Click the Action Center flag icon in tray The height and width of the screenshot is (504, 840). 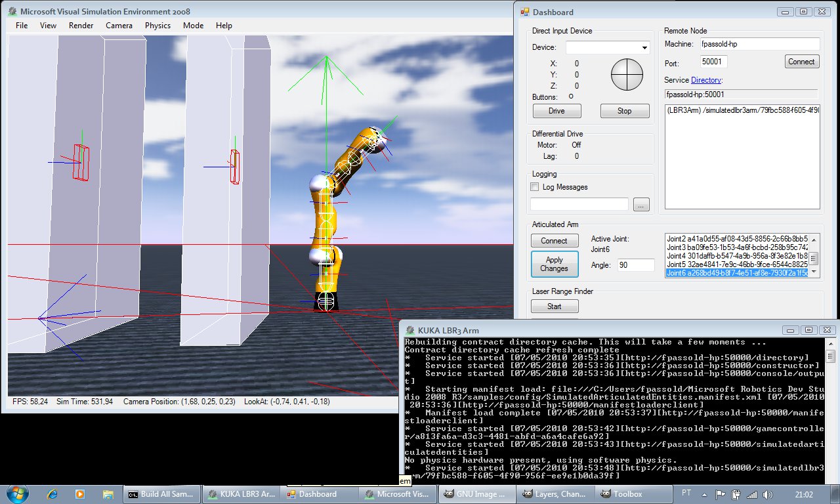click(x=720, y=493)
